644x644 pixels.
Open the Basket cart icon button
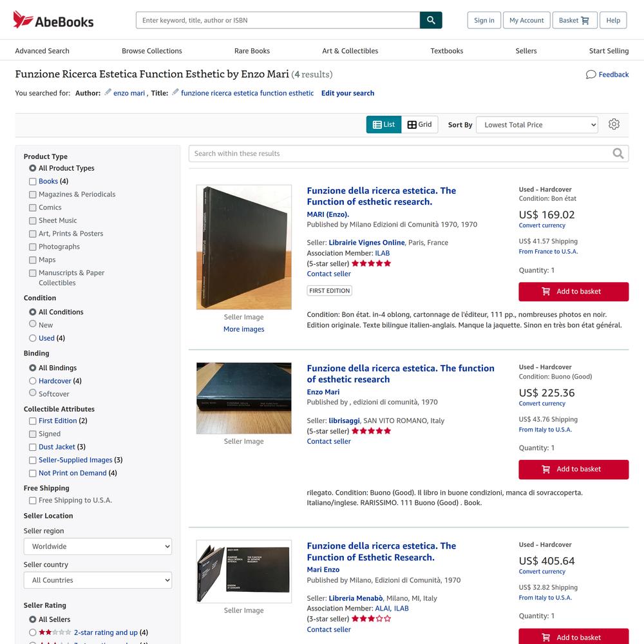click(574, 20)
